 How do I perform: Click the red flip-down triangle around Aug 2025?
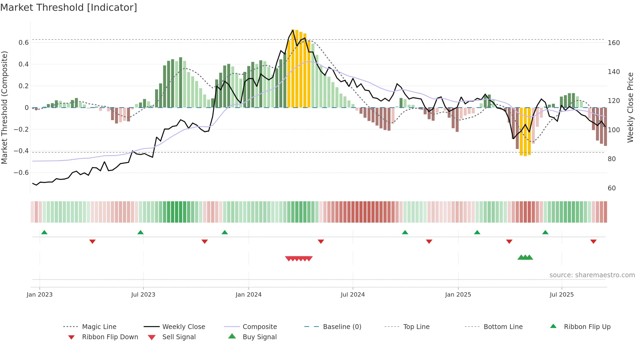(x=593, y=242)
